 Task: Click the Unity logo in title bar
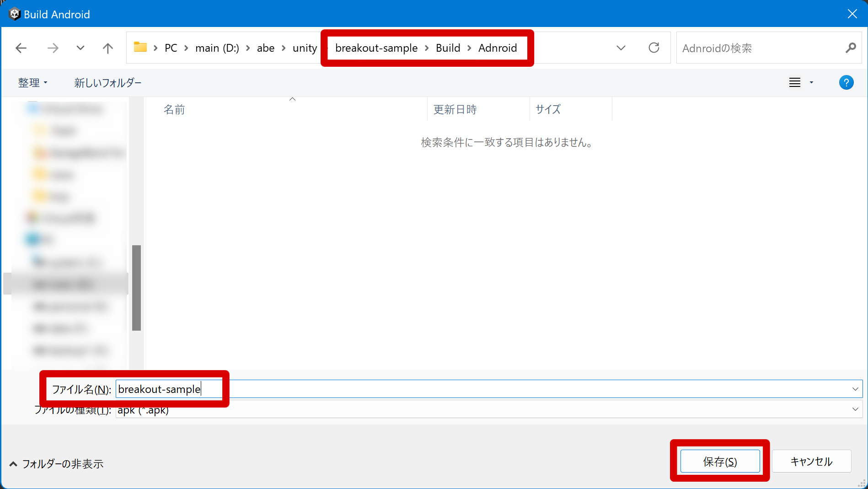point(14,14)
